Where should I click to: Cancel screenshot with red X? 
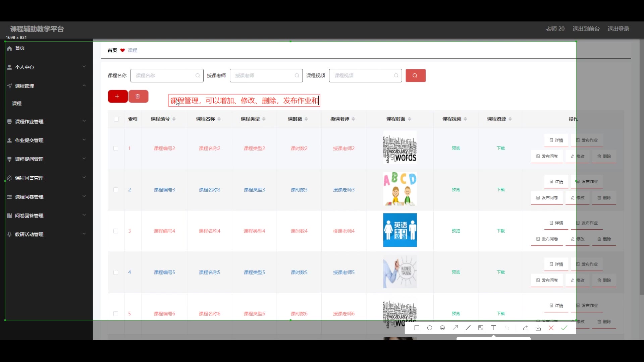coord(551,328)
